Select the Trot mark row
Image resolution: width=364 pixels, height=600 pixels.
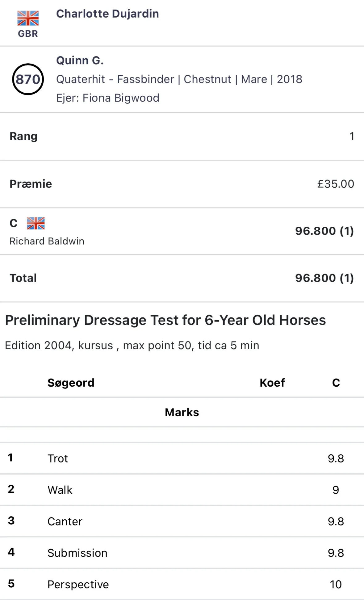click(182, 459)
